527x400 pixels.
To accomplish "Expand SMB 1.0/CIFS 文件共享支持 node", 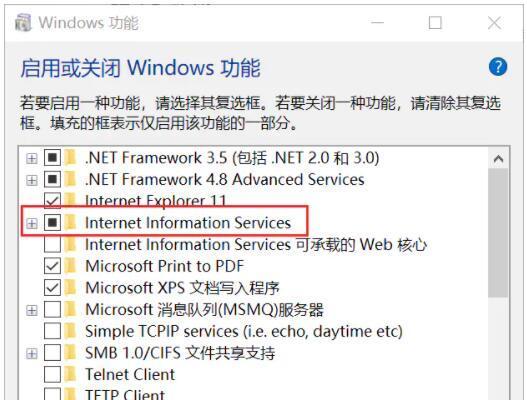I will pyautogui.click(x=32, y=354).
